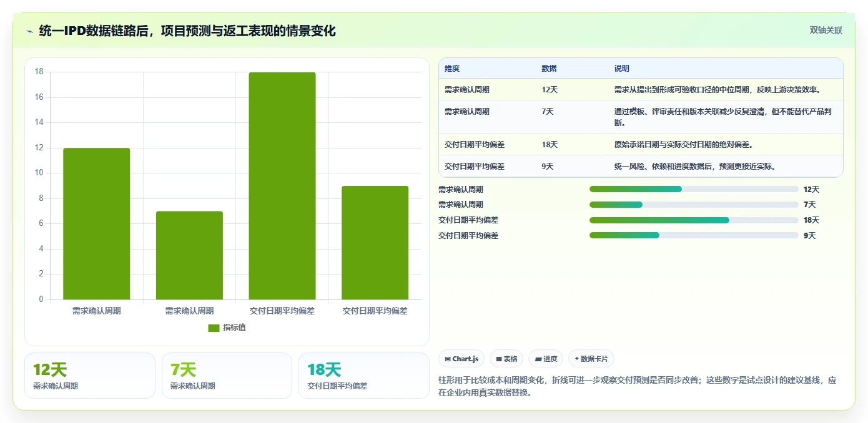Click the description starting 通过模板、评审责任
868x423 pixels.
(x=723, y=117)
